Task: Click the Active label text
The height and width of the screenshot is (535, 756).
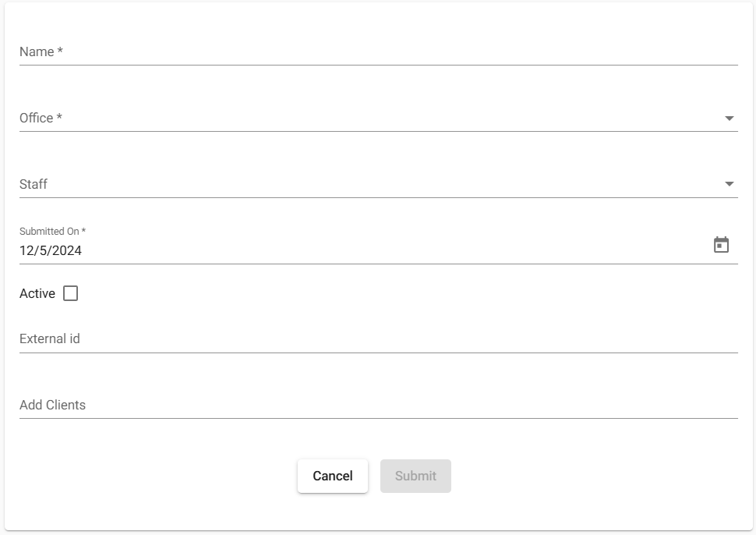Action: click(x=37, y=293)
